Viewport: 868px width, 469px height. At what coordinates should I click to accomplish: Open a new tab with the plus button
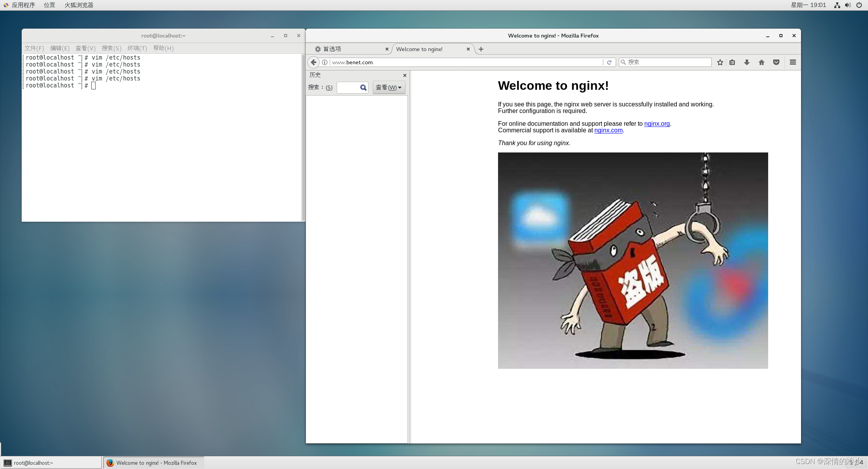coord(481,49)
